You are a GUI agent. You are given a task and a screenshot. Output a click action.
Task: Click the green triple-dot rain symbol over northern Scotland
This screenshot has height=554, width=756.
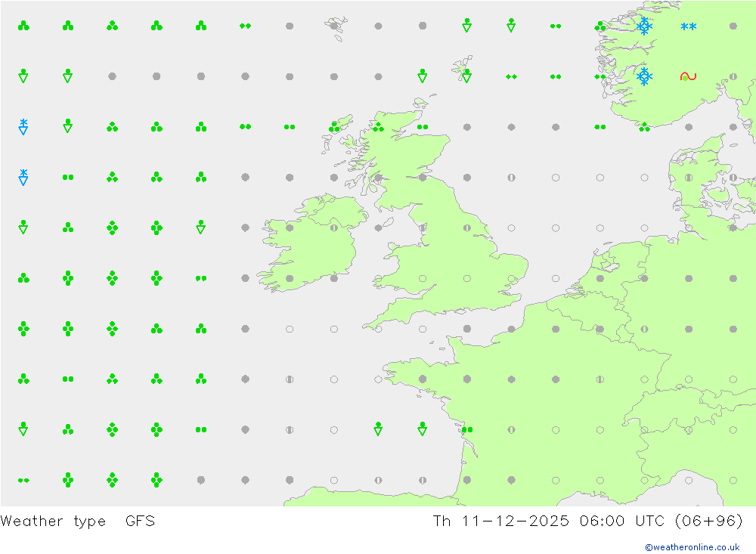pos(378,127)
